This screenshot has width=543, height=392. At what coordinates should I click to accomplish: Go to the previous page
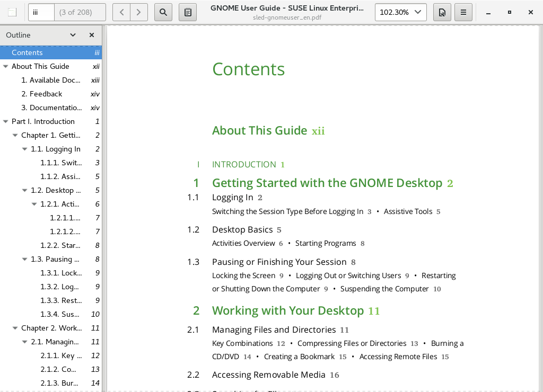[x=122, y=12]
